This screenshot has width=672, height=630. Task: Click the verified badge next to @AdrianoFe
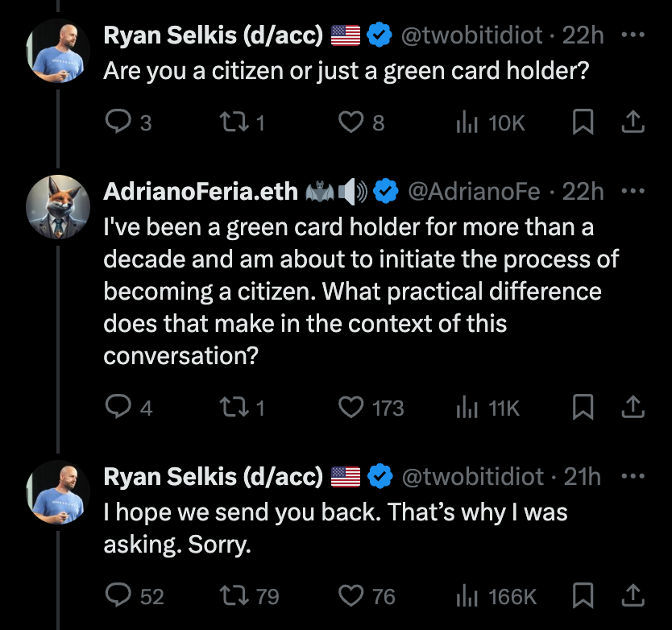[x=386, y=191]
